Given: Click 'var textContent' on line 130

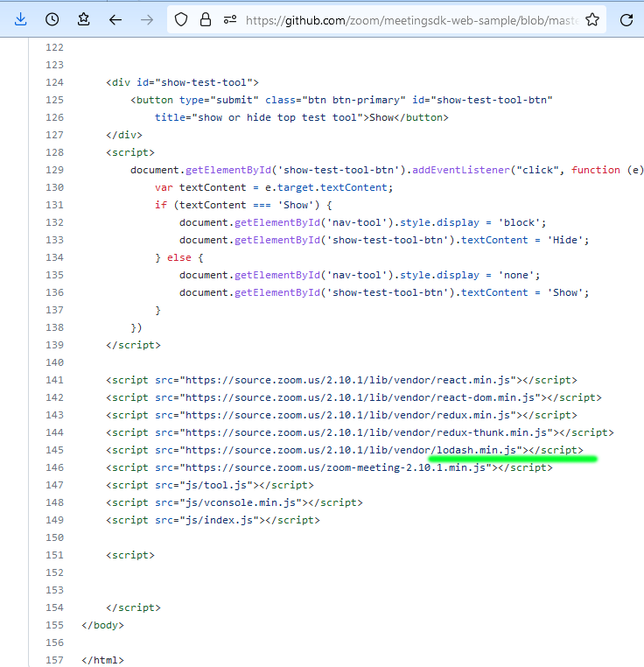Looking at the screenshot, I should 200,187.
